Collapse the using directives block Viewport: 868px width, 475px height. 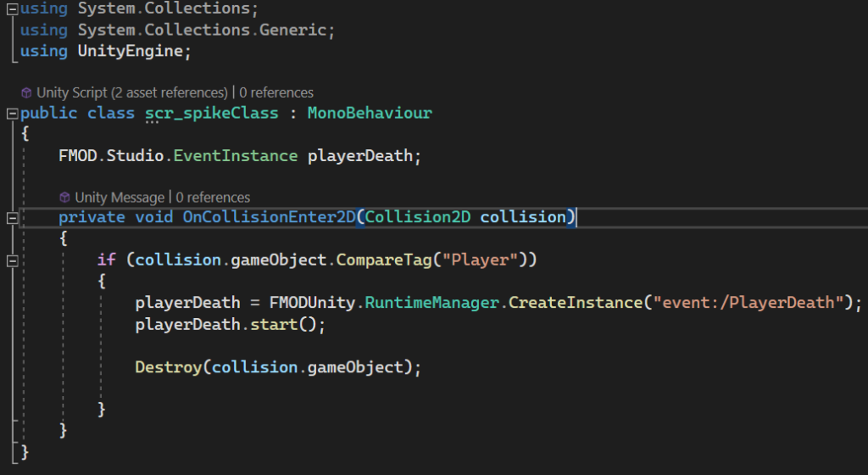coord(11,8)
